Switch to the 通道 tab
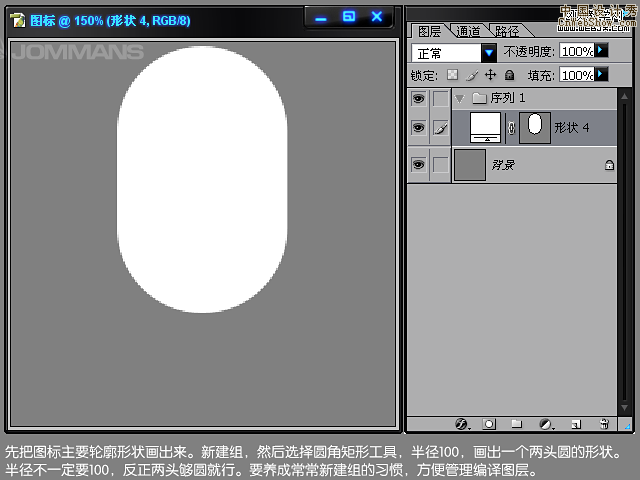This screenshot has height=480, width=640. point(468,31)
